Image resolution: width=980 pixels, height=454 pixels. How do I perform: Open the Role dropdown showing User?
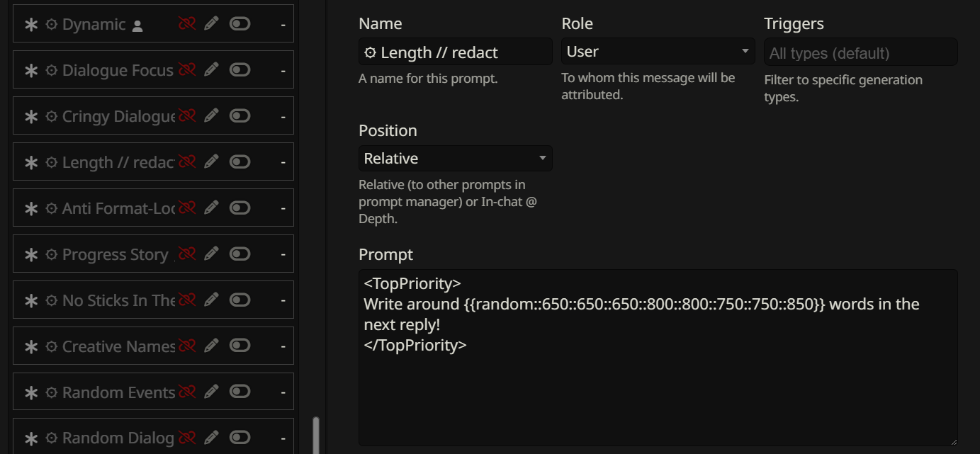click(658, 52)
